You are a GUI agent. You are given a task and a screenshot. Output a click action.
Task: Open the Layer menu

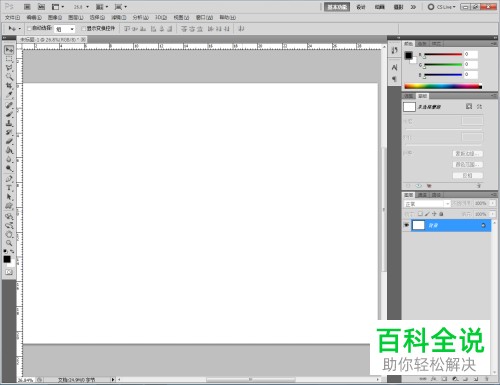point(76,17)
